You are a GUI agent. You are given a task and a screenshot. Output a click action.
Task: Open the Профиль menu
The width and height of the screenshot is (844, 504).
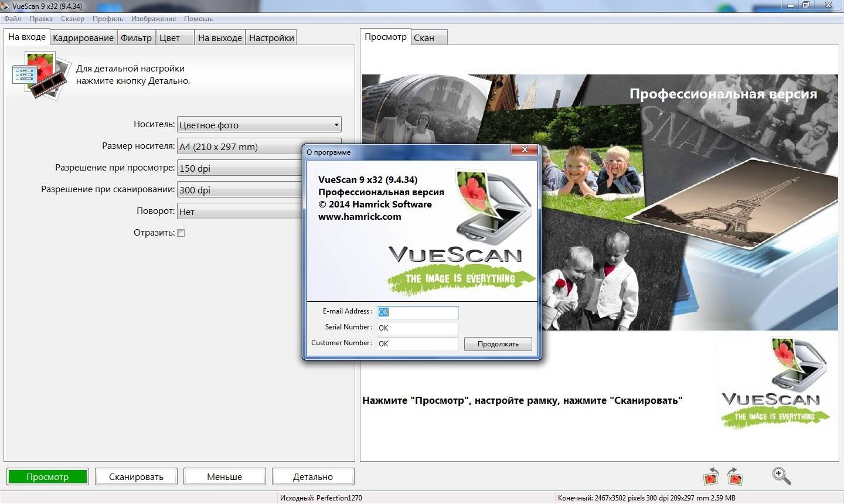pyautogui.click(x=108, y=19)
